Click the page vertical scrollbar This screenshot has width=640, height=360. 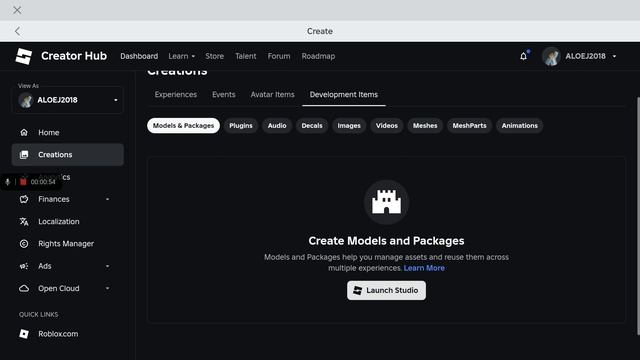point(638,216)
